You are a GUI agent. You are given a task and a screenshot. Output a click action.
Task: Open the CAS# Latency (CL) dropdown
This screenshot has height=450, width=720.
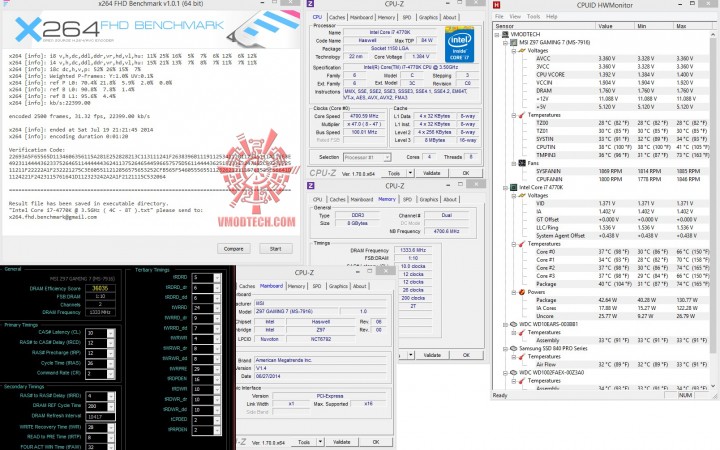coord(111,332)
